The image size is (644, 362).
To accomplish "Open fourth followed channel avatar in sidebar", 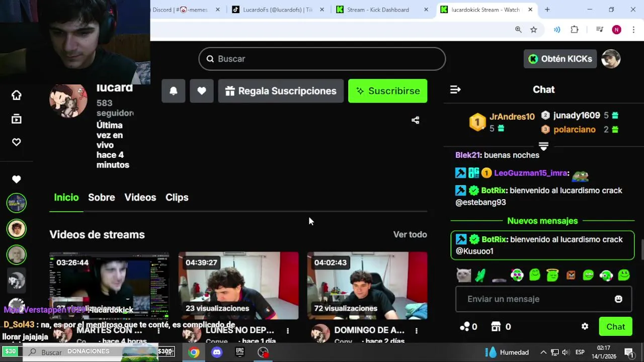I will pyautogui.click(x=16, y=280).
